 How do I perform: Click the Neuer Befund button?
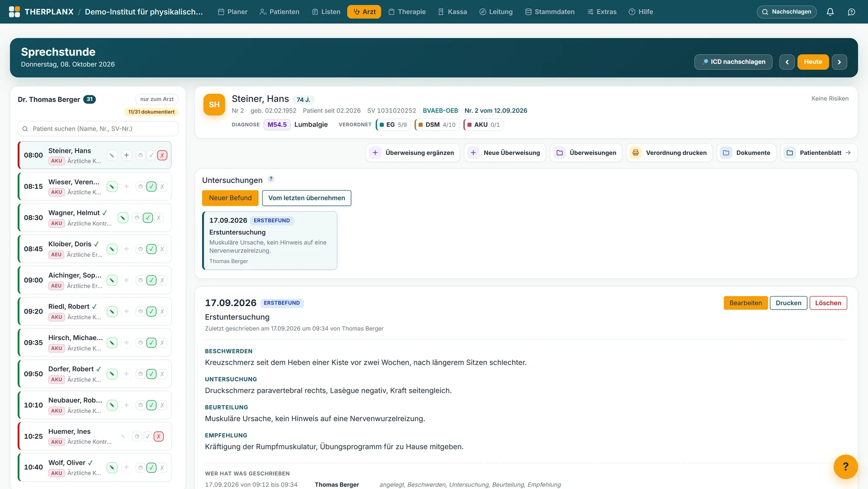(x=230, y=198)
